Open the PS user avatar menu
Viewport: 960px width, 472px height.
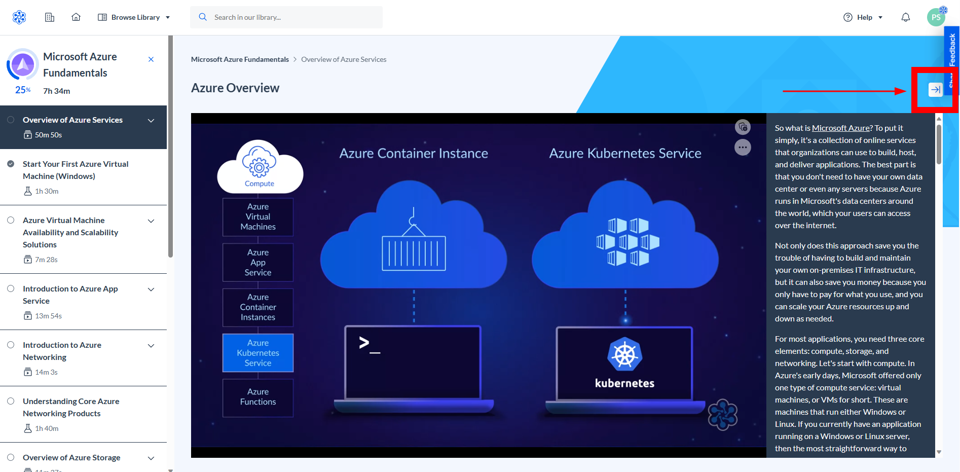936,17
